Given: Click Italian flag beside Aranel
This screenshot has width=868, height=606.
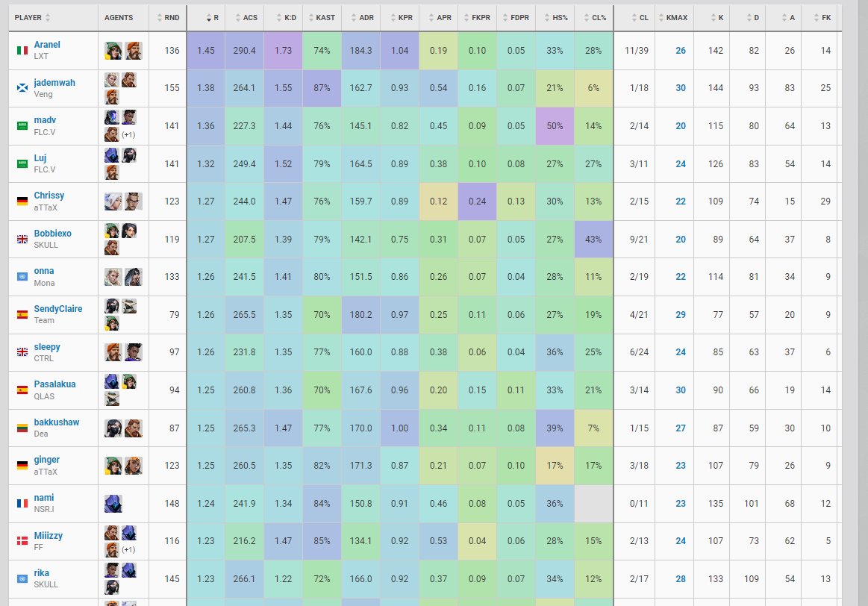Looking at the screenshot, I should coord(22,50).
